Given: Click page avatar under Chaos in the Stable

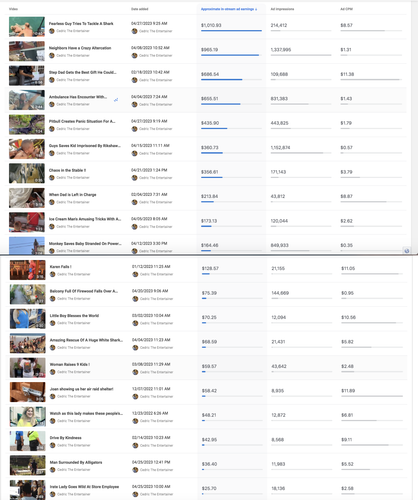Looking at the screenshot, I should click(x=52, y=178).
